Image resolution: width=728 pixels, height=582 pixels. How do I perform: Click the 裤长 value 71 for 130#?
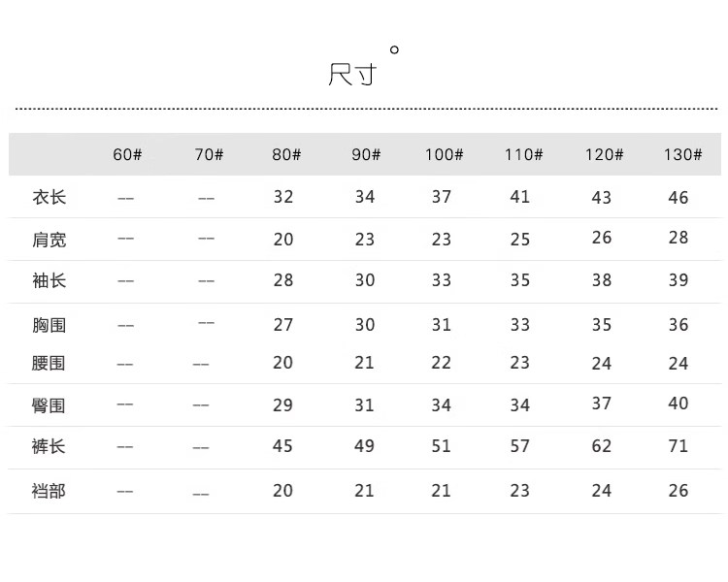point(678,446)
